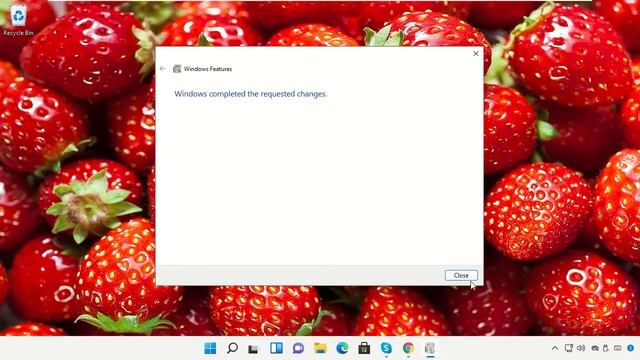Open File Explorer from the taskbar
The image size is (640, 360).
(320, 348)
